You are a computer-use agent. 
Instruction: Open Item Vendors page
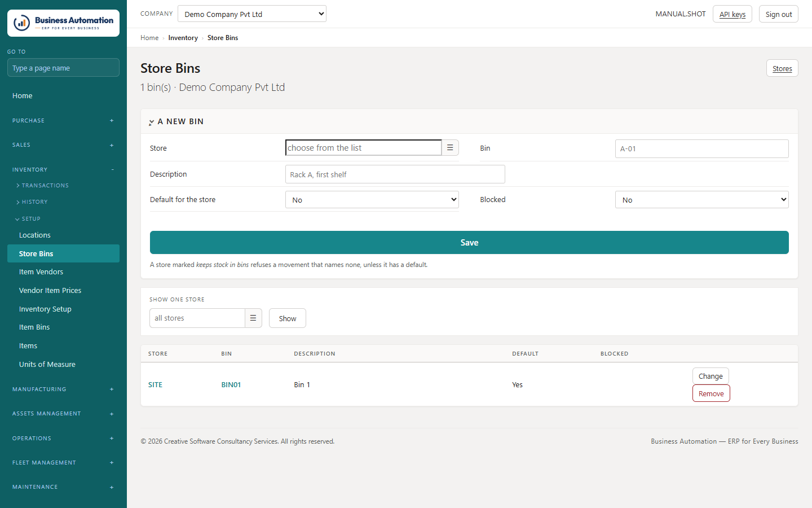63,272
